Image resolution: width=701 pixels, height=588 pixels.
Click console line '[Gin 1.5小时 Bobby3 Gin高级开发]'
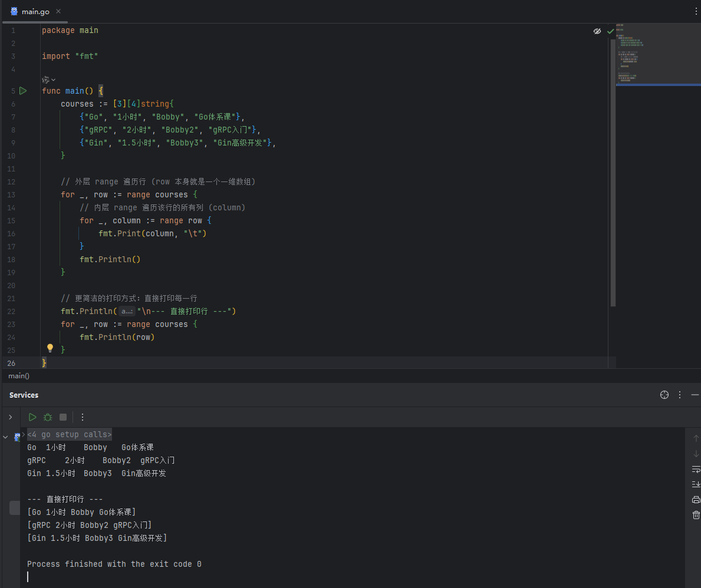97,538
